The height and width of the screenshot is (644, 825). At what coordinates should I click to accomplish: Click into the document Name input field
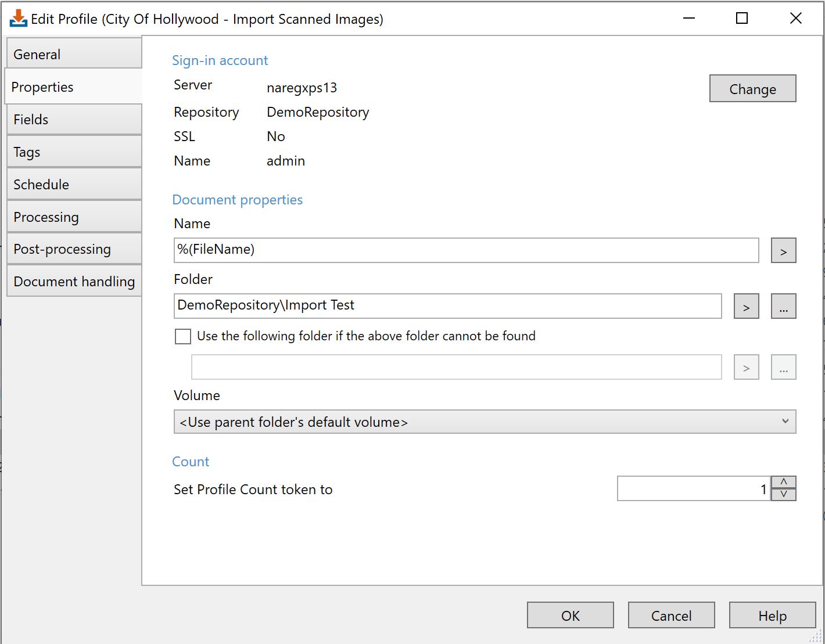point(466,250)
